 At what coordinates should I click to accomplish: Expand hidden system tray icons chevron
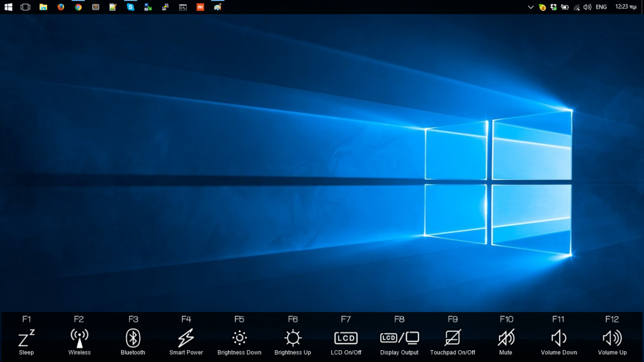[x=531, y=7]
